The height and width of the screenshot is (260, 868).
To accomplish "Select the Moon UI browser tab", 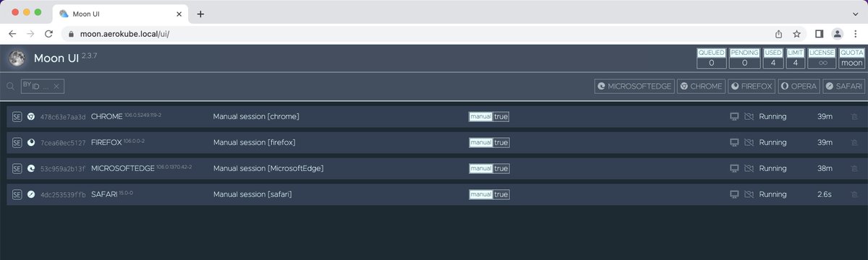I will [120, 14].
